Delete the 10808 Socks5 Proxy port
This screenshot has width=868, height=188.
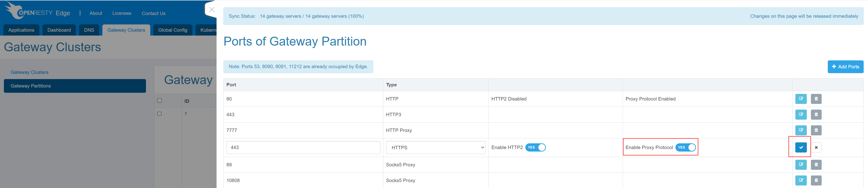(816, 180)
